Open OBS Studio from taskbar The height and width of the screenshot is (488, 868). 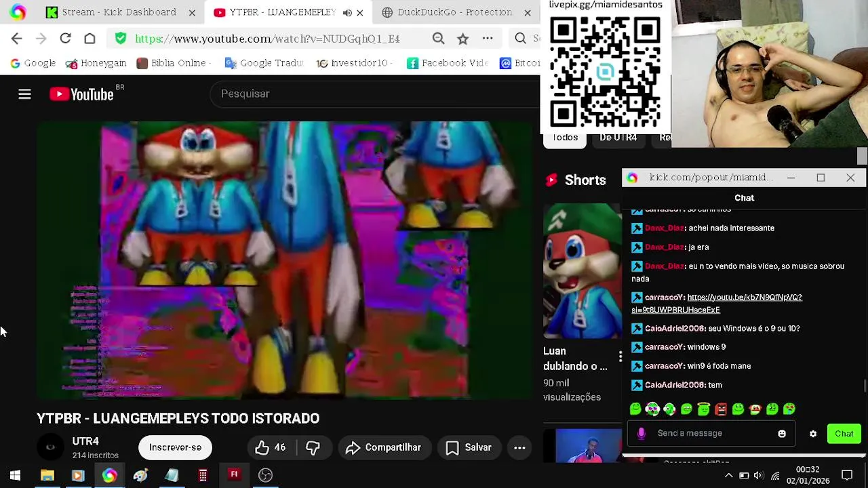coord(265,475)
